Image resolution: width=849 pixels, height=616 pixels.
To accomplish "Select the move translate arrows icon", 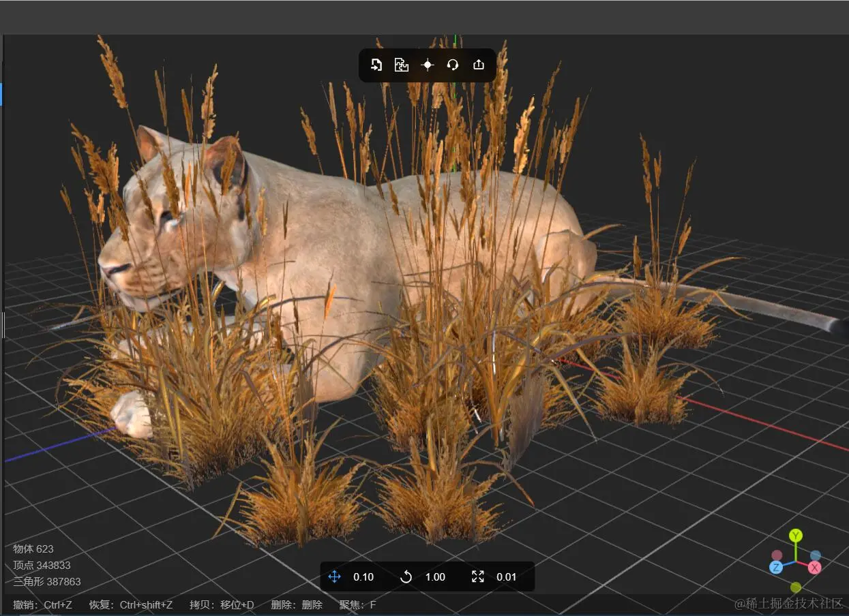I will 334,576.
